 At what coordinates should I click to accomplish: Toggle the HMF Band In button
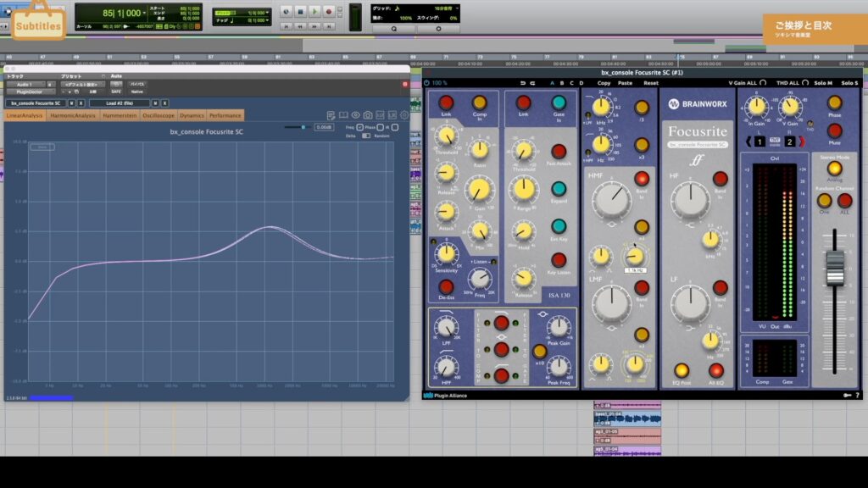(x=642, y=178)
